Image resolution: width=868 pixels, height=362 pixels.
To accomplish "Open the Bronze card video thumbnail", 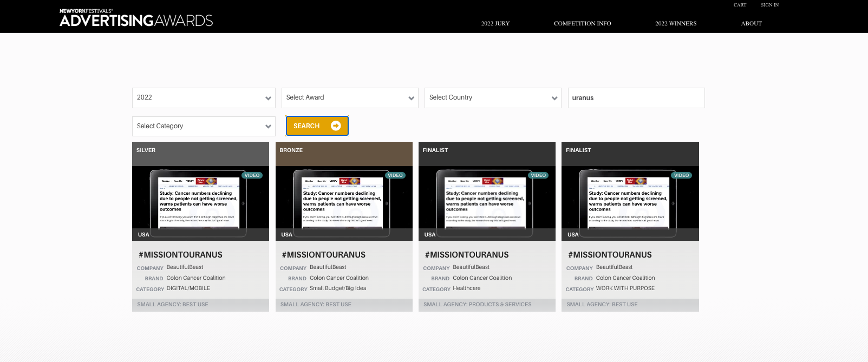I will click(x=344, y=203).
